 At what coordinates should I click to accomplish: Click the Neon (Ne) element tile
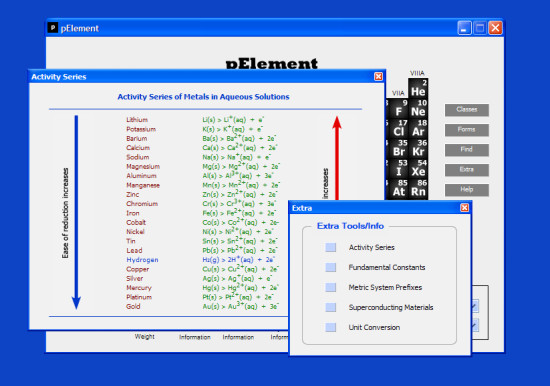[x=418, y=108]
